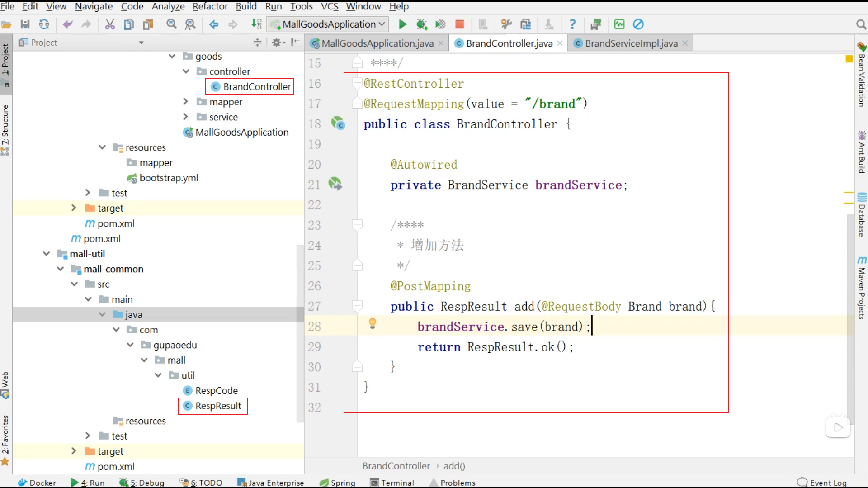868x488 pixels.
Task: Synchronize files with the refresh icon
Action: pyautogui.click(x=44, y=24)
